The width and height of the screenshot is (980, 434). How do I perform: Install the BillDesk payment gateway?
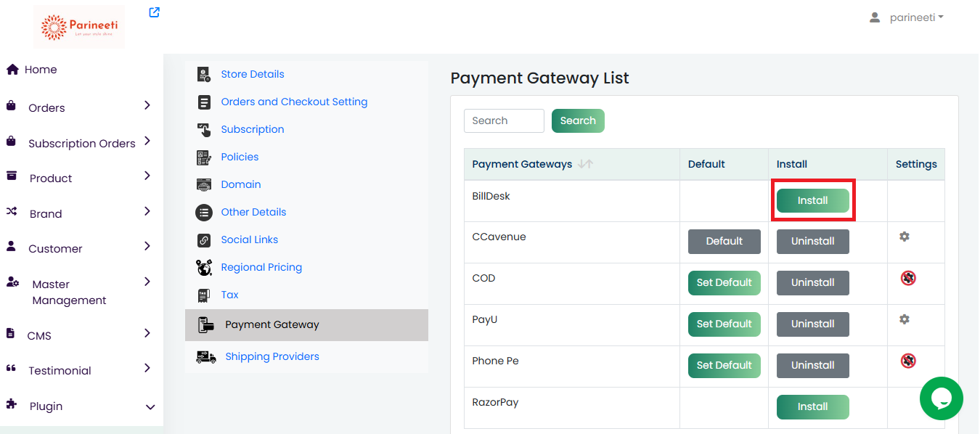812,200
